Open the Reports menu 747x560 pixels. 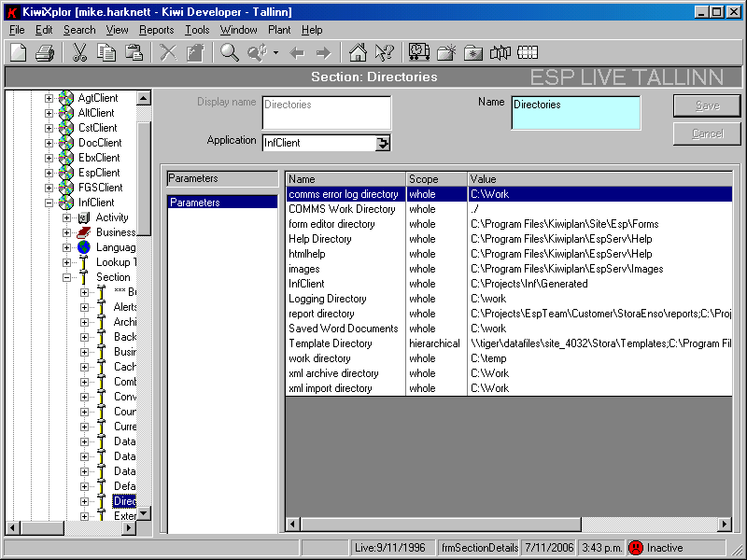(x=157, y=30)
